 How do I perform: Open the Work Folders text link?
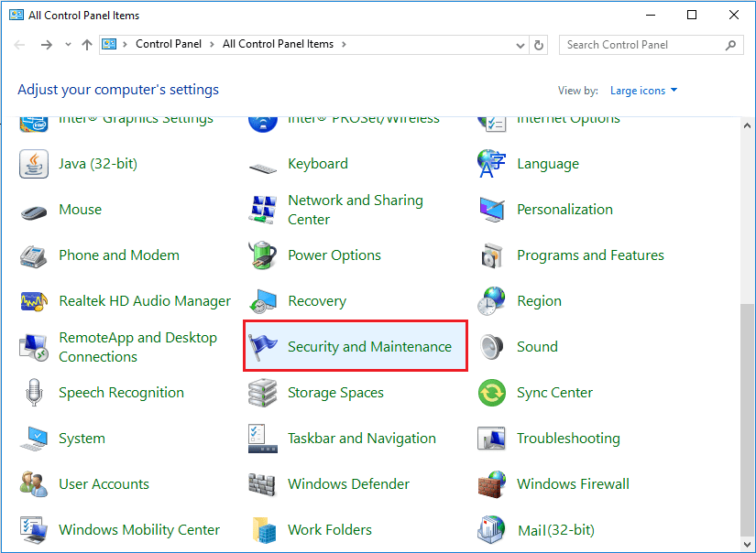pyautogui.click(x=330, y=529)
